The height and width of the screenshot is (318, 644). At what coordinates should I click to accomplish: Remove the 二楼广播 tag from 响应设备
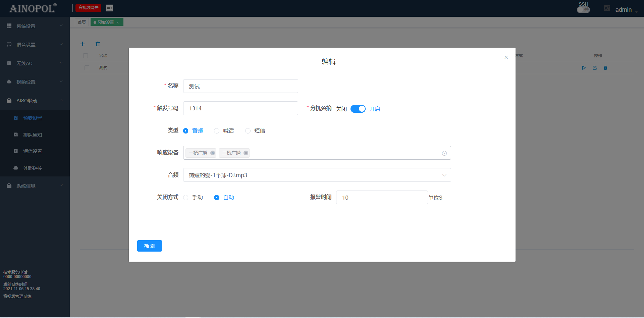coord(246,153)
